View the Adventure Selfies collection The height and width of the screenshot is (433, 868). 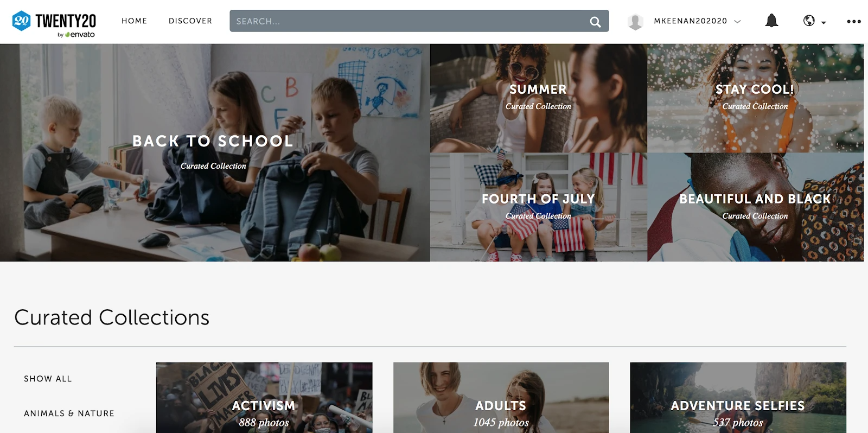tap(738, 398)
